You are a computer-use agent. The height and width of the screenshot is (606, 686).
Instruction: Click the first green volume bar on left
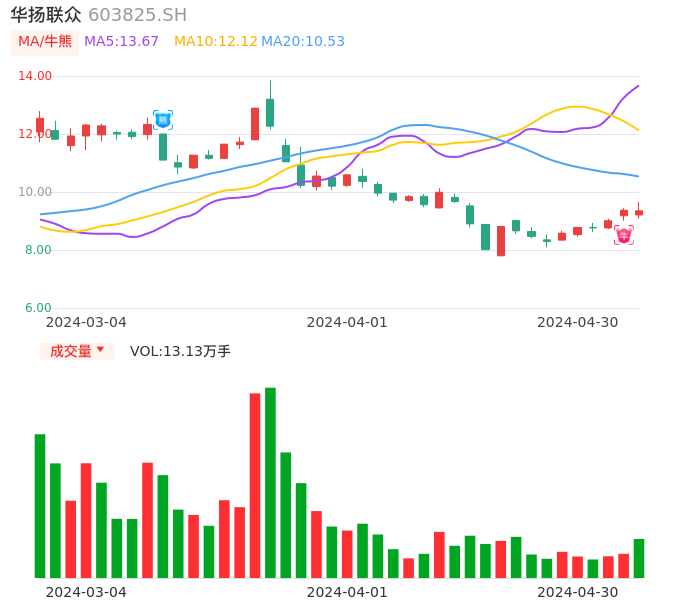pos(40,505)
